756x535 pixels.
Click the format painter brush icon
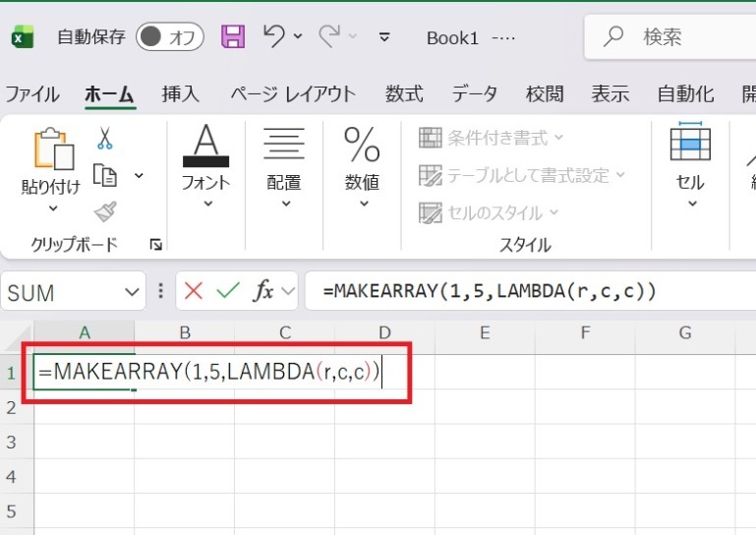(105, 211)
